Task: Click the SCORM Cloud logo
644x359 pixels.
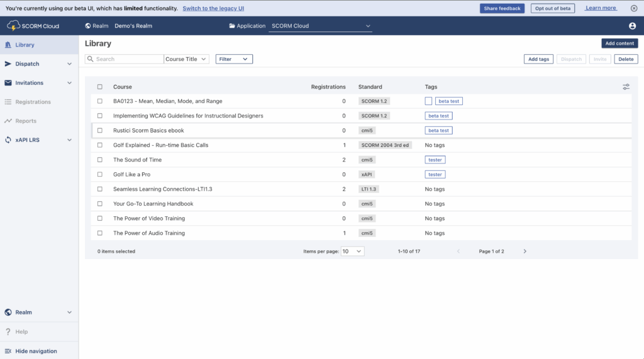Action: [x=33, y=26]
